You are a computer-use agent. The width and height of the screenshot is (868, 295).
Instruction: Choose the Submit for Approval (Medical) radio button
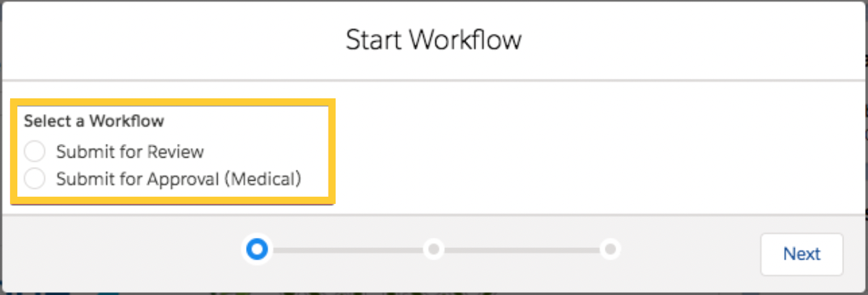click(x=35, y=179)
